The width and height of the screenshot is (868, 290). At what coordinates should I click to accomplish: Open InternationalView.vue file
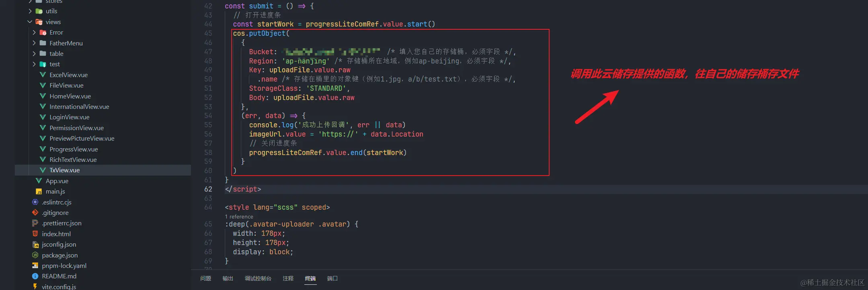[x=79, y=106]
